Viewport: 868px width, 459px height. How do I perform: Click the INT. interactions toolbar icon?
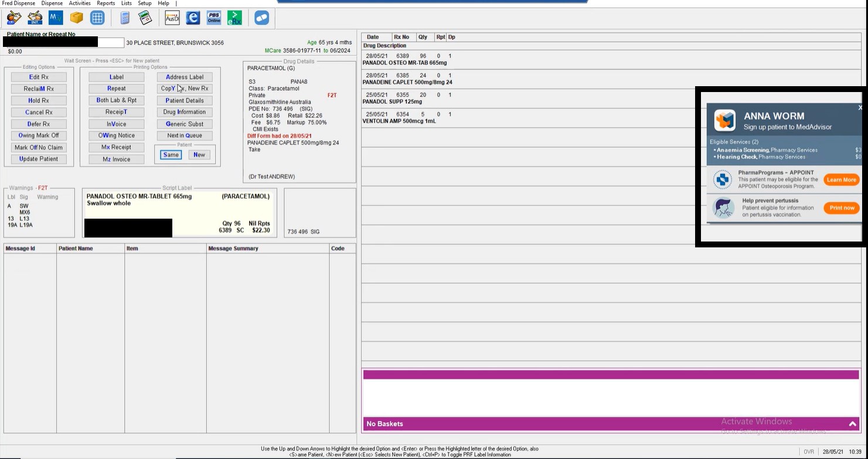[35, 18]
